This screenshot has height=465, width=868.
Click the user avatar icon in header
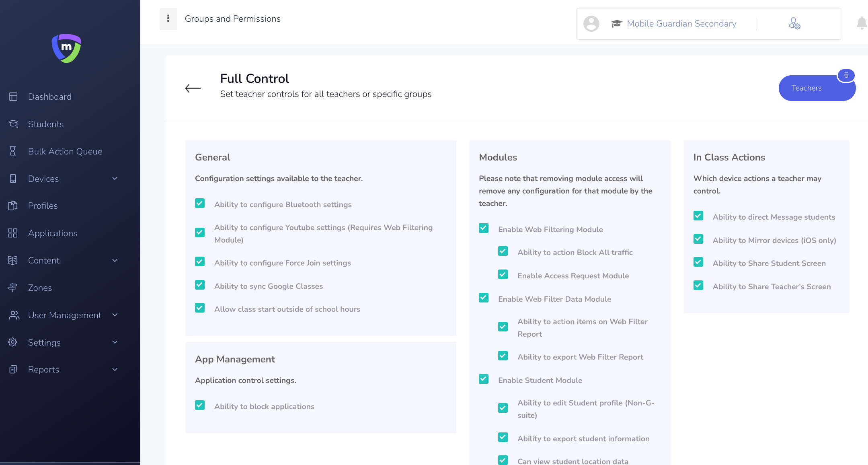click(591, 24)
